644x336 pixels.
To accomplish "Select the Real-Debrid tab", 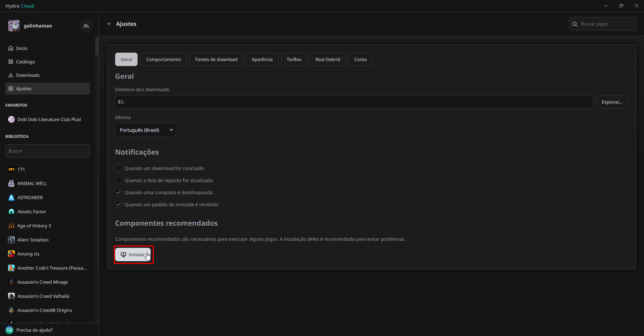I will (x=328, y=59).
